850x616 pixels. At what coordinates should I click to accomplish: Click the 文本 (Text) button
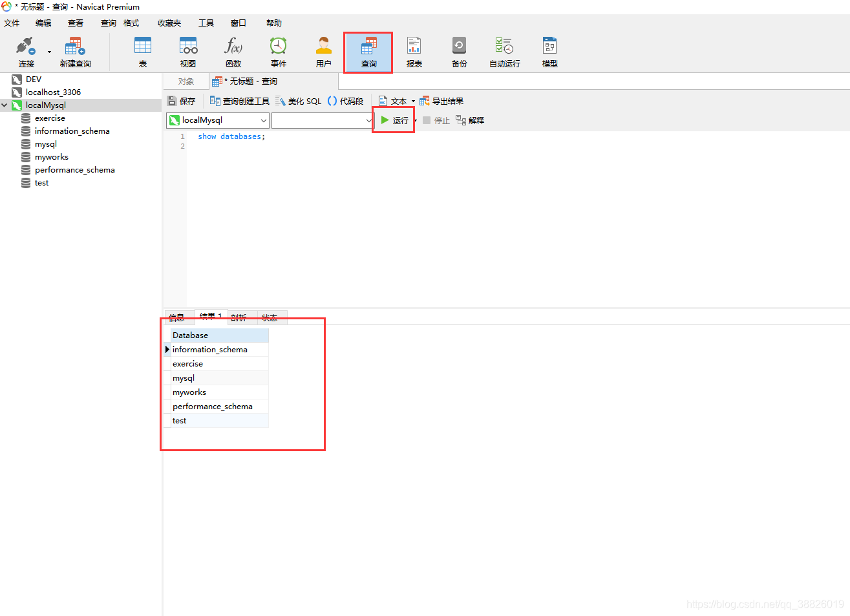click(x=392, y=101)
